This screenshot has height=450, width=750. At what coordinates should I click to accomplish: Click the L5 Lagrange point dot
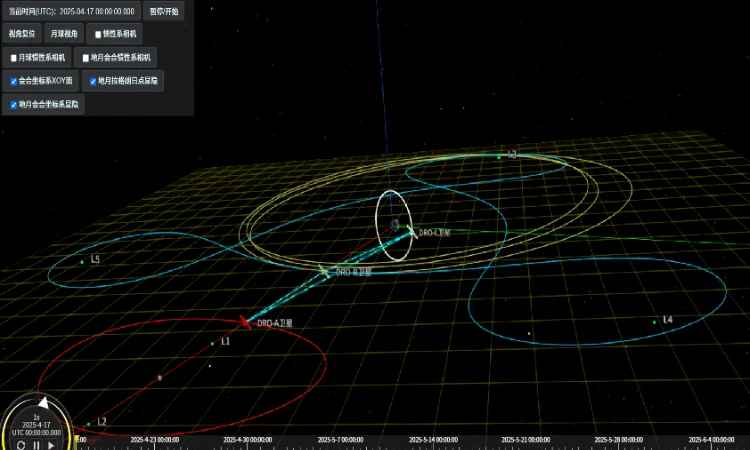point(82,262)
